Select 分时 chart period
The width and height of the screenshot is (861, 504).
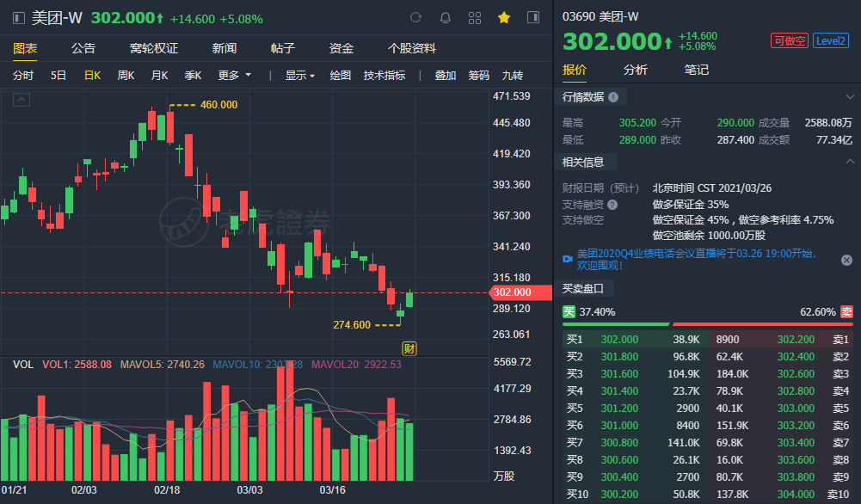point(23,75)
